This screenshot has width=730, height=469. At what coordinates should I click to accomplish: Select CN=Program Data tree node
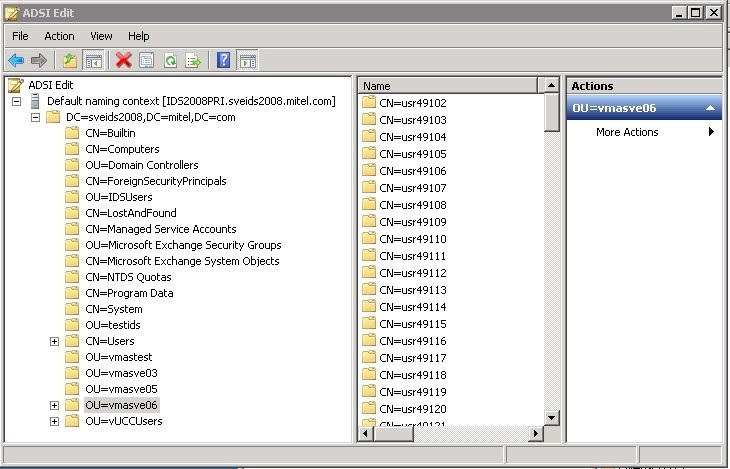[x=129, y=293]
